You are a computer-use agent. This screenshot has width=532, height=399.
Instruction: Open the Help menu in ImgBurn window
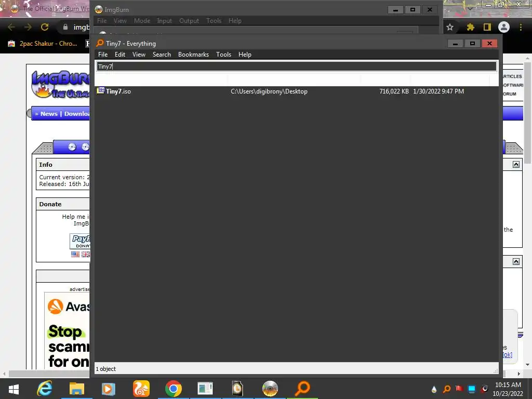(235, 21)
